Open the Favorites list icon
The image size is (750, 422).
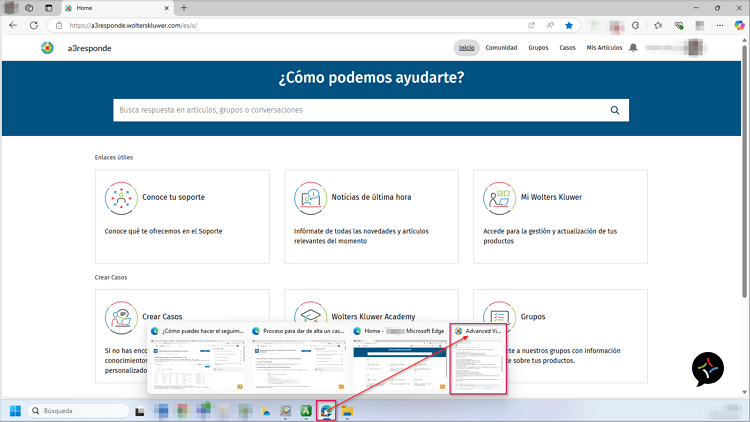tap(658, 25)
